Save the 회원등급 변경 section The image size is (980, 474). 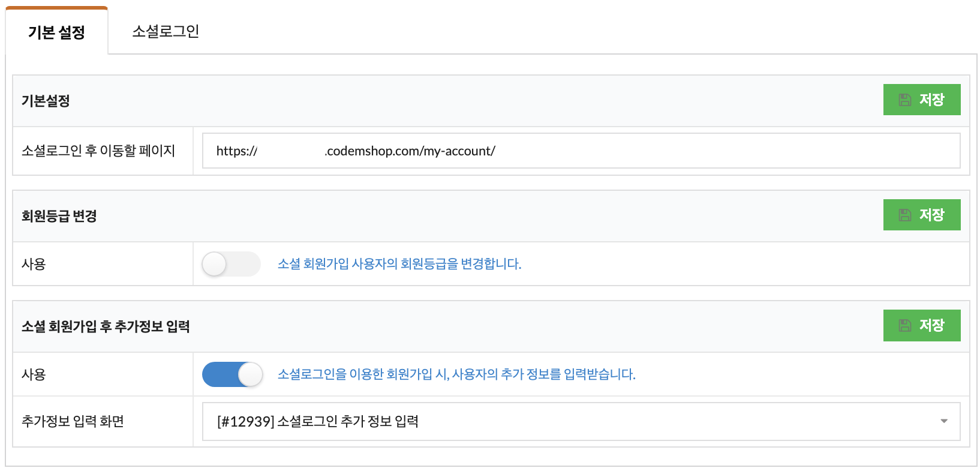pyautogui.click(x=922, y=215)
